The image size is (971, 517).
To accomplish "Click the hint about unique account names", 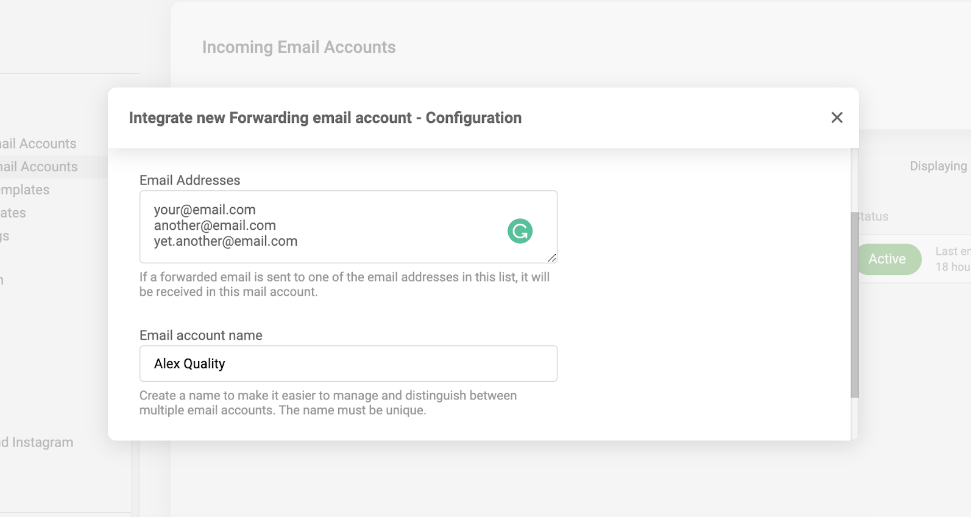I will 327,403.
